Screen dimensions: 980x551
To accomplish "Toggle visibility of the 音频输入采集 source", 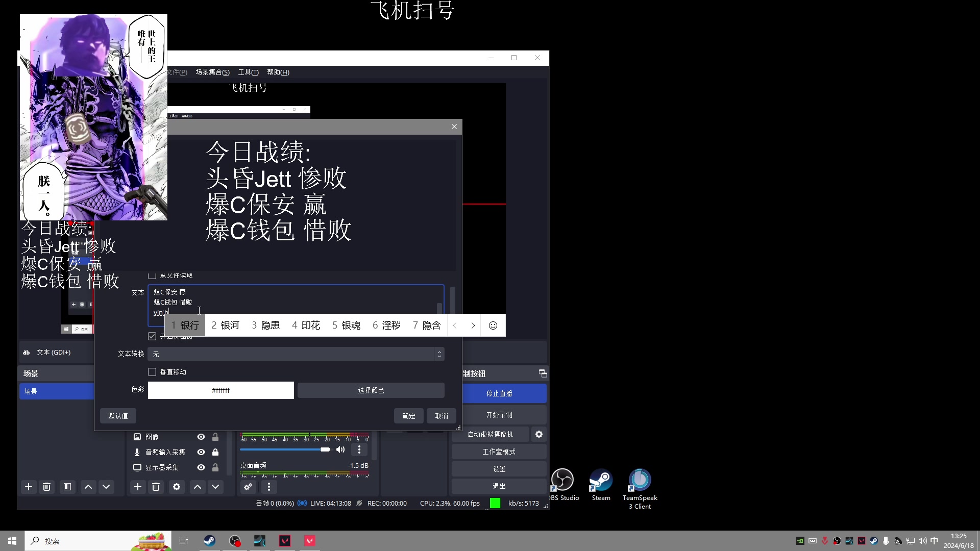I will [x=201, y=453].
